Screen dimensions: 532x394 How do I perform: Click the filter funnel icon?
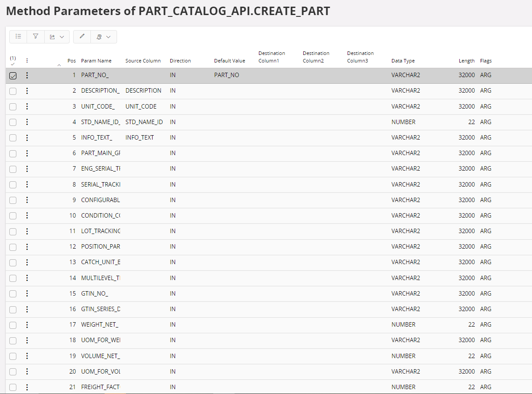[x=35, y=37]
